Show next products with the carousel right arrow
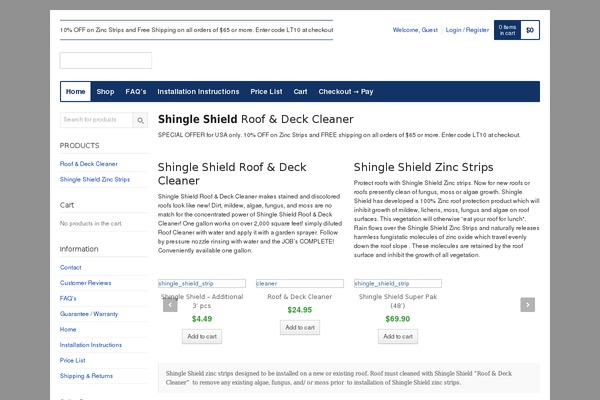 coord(528,305)
